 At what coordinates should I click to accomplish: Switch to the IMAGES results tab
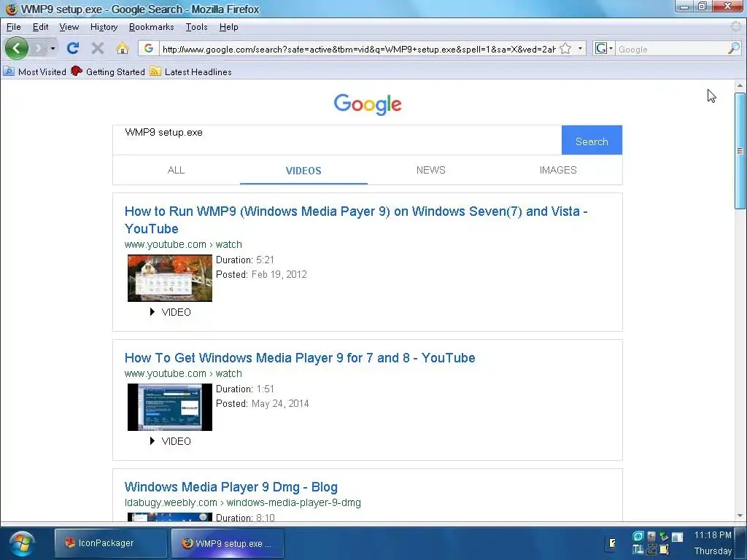tap(558, 170)
